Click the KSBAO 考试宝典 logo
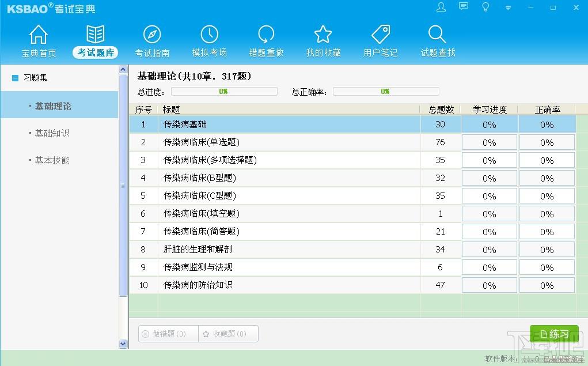 [51, 8]
